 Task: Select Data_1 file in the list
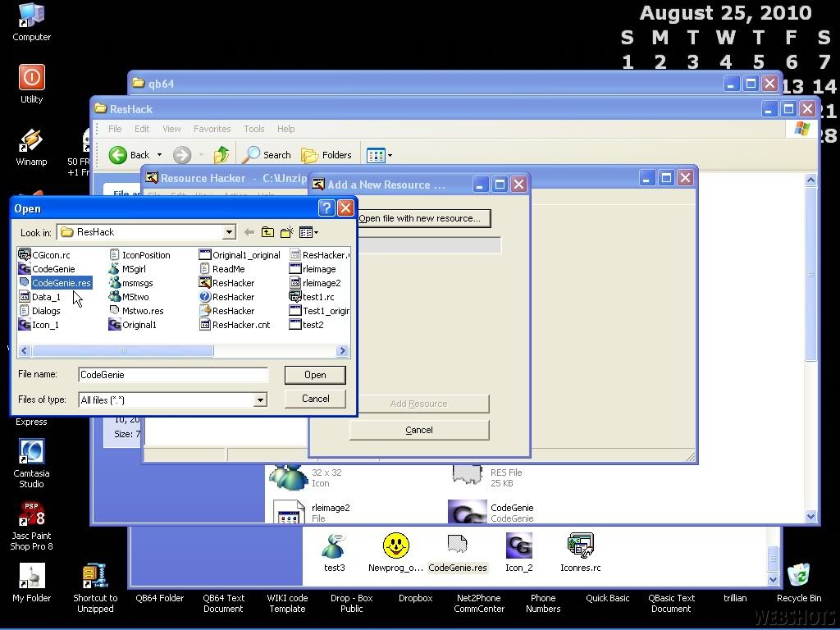39,297
